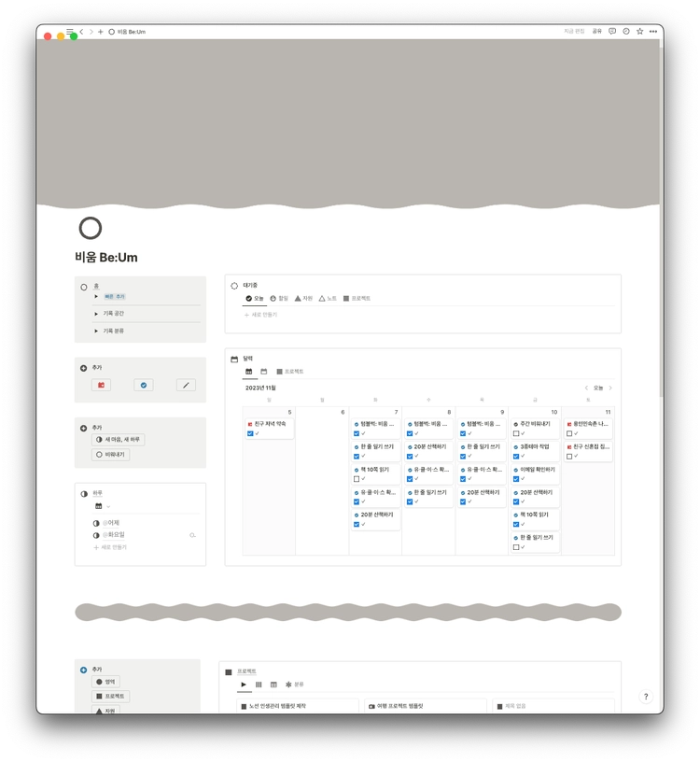Check the 책 10쪽 읽기 checkbox on day 7
The image size is (700, 762).
357,479
